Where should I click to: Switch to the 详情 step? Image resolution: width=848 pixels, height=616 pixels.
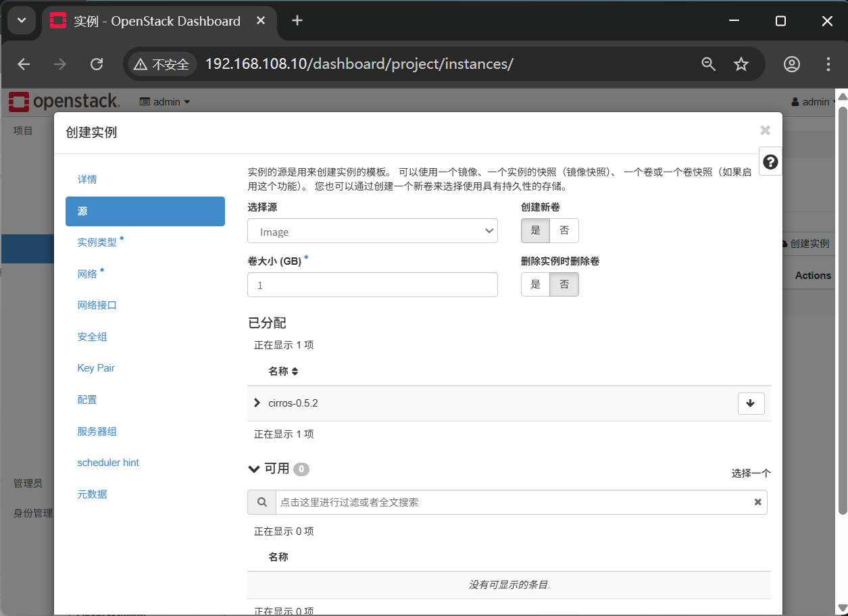pyautogui.click(x=87, y=180)
